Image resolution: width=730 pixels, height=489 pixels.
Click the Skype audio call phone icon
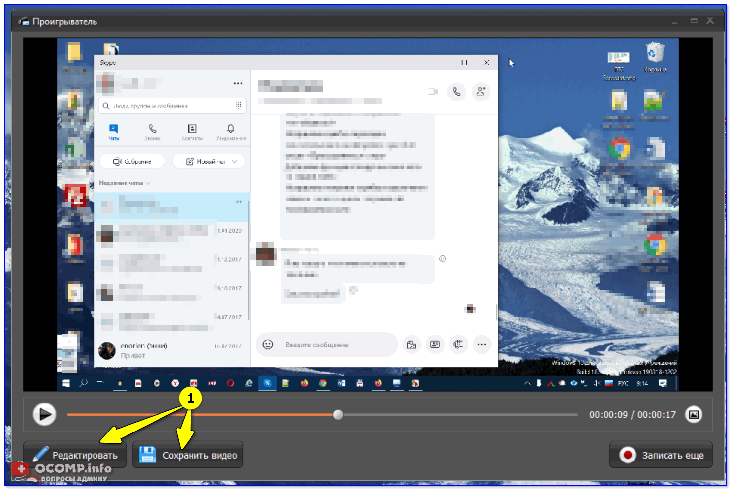pos(457,91)
